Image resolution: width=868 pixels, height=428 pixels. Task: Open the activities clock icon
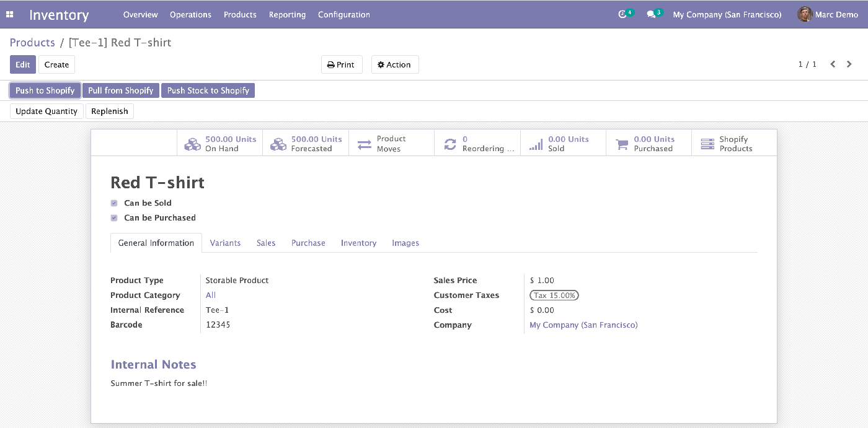tap(622, 14)
